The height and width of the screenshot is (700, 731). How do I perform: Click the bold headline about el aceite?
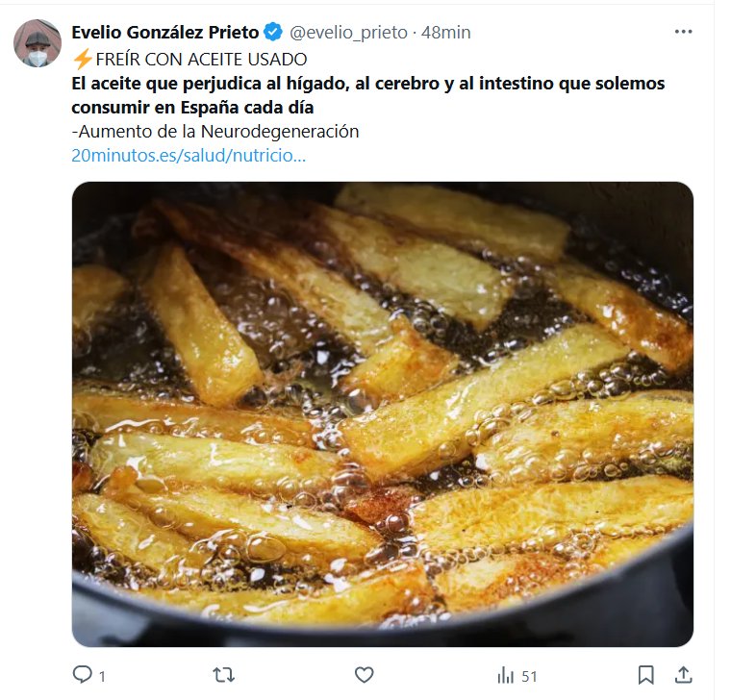[x=368, y=95]
